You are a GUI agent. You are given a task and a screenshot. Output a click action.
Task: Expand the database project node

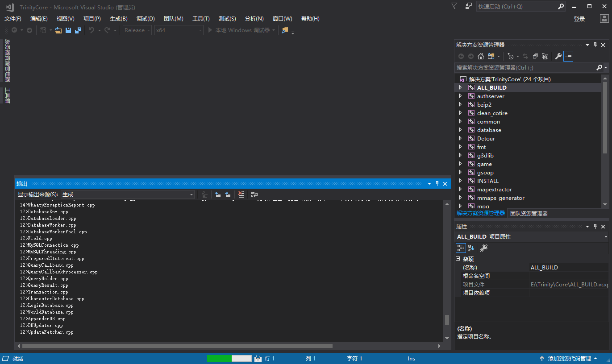pyautogui.click(x=460, y=130)
